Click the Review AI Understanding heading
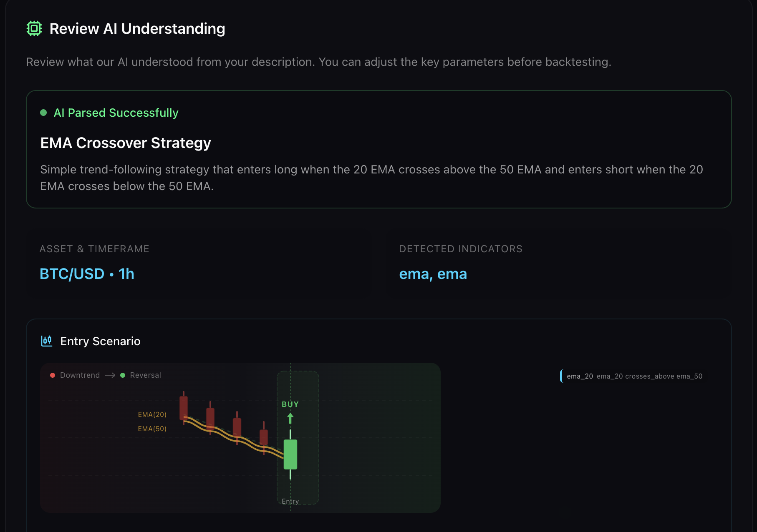Viewport: 757px width, 532px height. point(137,29)
